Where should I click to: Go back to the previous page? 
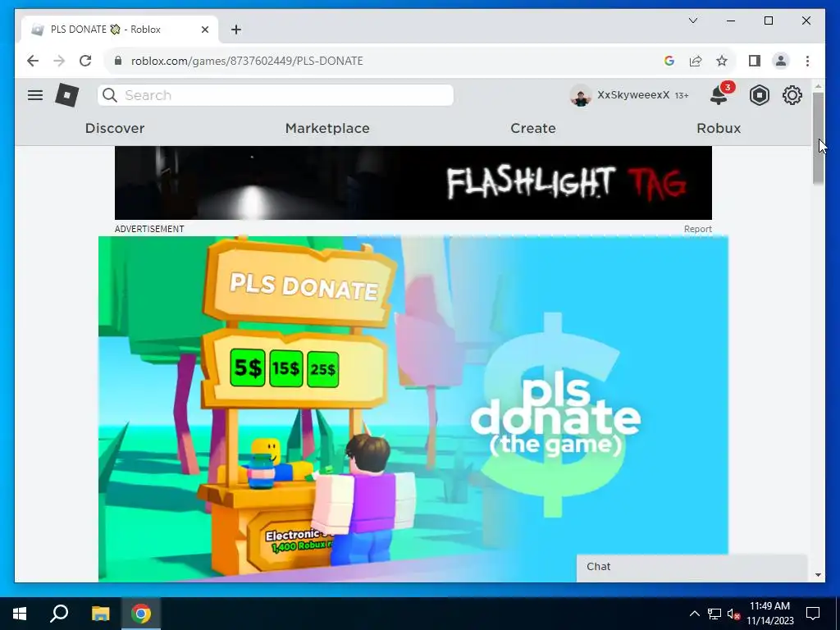(x=33, y=61)
